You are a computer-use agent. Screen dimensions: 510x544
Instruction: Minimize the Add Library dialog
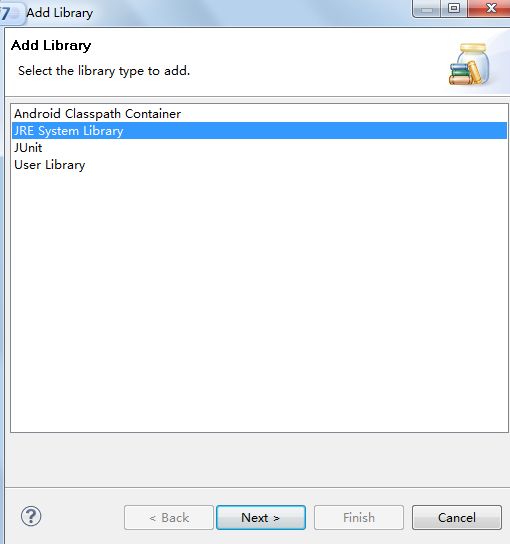coord(426,8)
